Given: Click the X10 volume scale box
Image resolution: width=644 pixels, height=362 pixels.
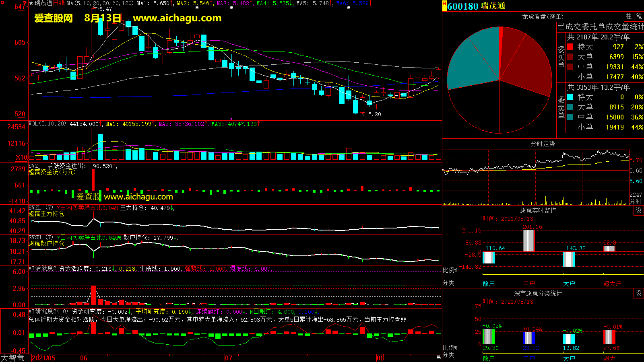Looking at the screenshot, I should tap(21, 157).
